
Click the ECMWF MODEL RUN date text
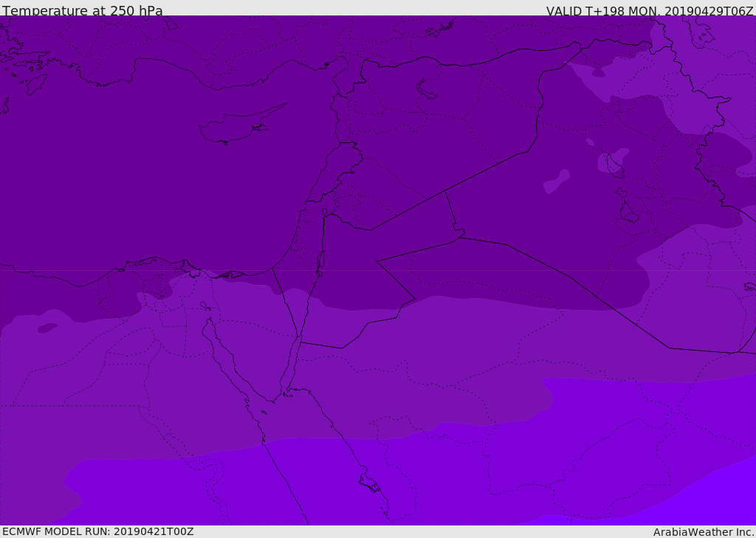(98, 532)
